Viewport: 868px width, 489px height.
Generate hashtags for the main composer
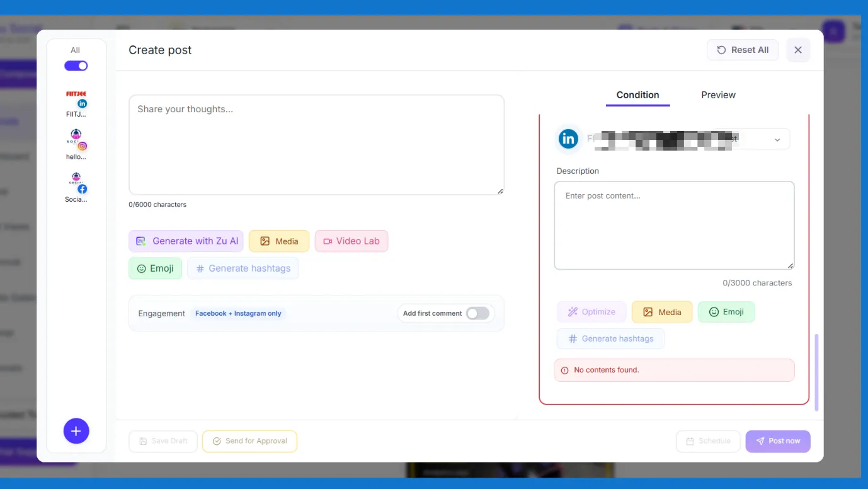click(x=243, y=268)
